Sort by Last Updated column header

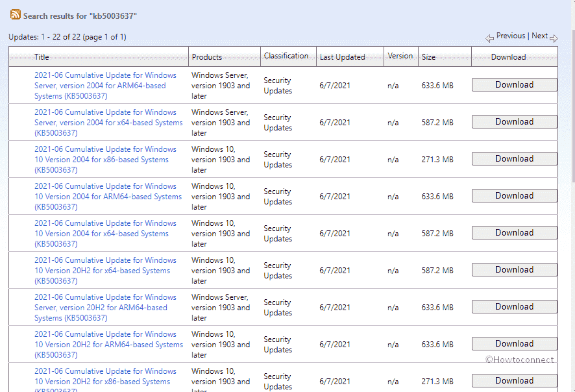point(342,57)
